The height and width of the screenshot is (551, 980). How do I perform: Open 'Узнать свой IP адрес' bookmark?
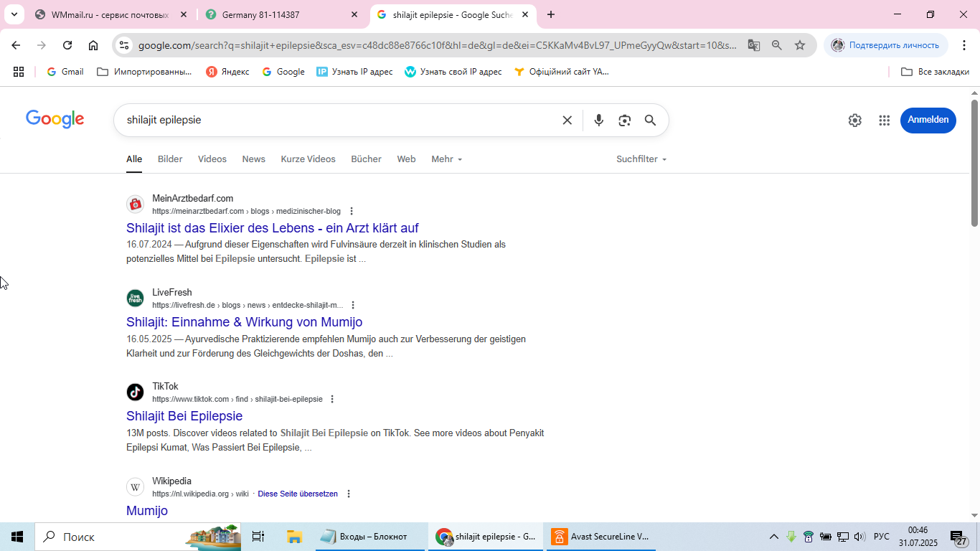[453, 72]
